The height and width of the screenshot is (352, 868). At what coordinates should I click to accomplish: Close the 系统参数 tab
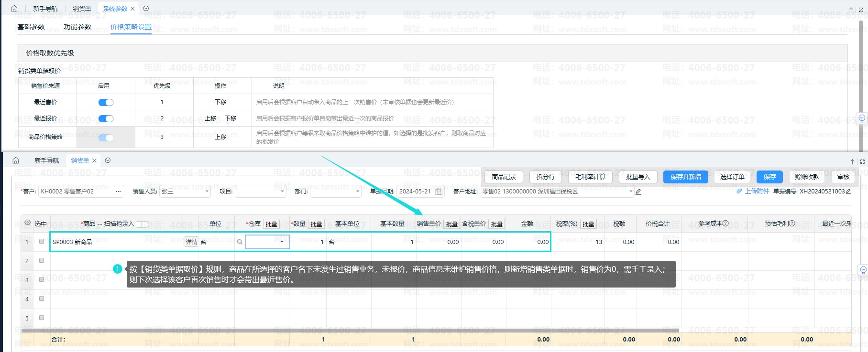132,9
